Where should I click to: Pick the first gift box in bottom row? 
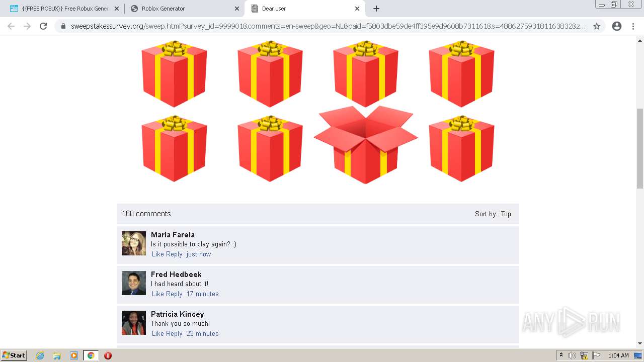[x=174, y=148]
